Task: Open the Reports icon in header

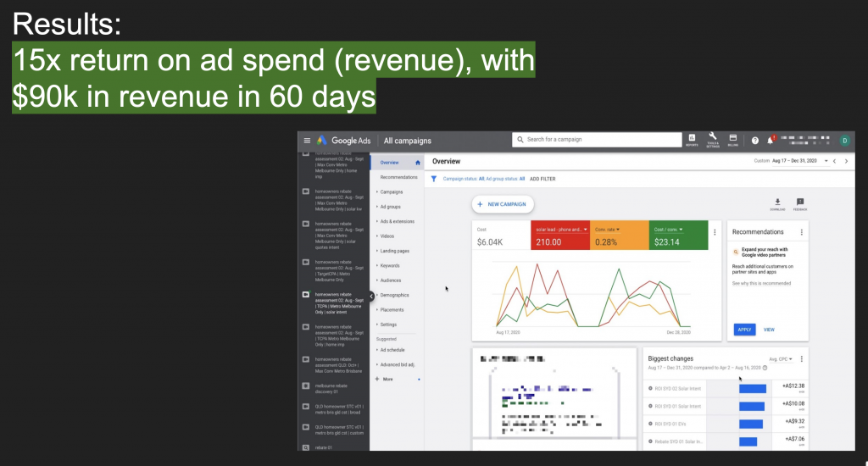Action: point(691,139)
